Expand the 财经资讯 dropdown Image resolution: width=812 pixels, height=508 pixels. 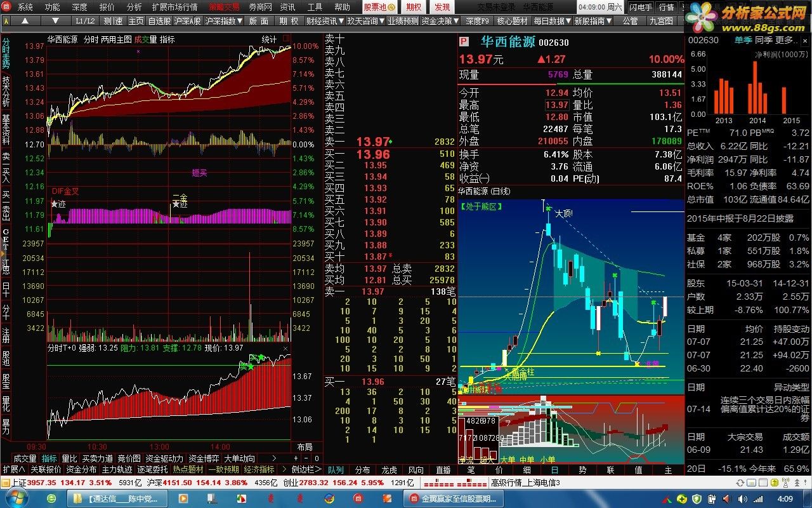coord(325,21)
